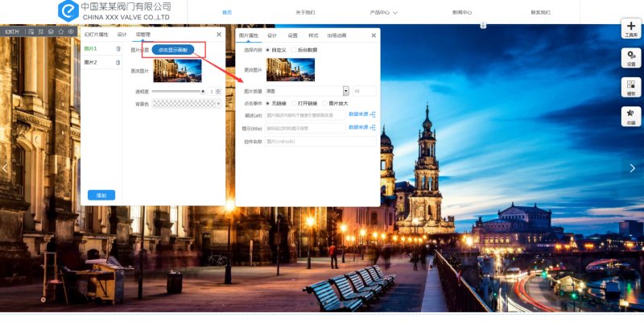Switch to the 出场动画 tab

click(x=336, y=35)
